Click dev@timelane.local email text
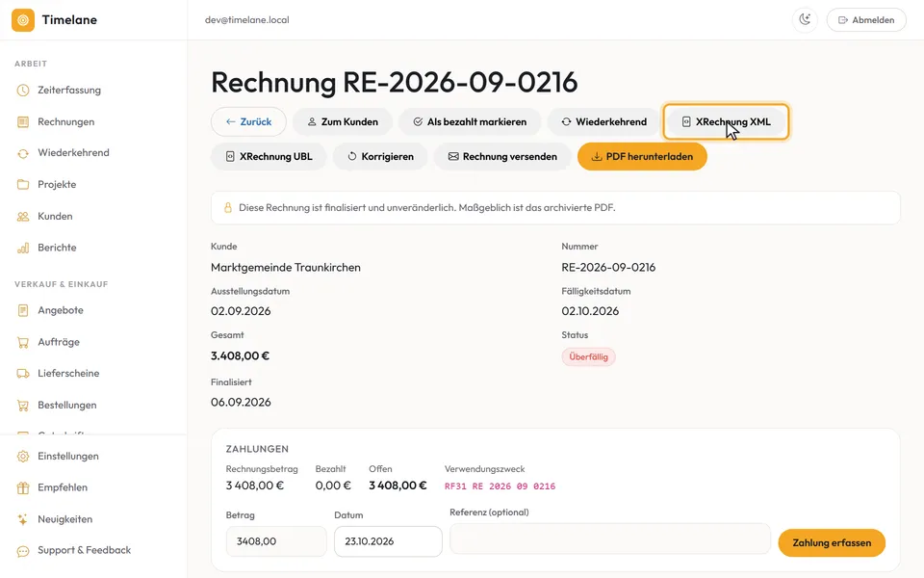 point(247,20)
